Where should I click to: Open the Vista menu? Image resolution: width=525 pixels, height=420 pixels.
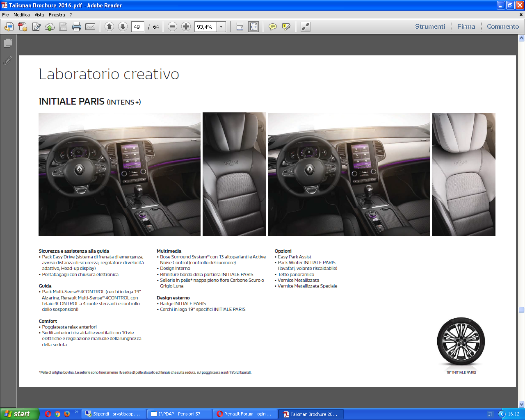39,15
